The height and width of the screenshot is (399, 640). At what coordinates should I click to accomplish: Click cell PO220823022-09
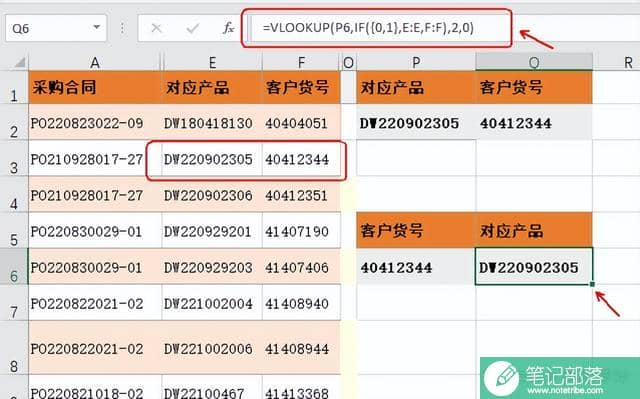95,122
